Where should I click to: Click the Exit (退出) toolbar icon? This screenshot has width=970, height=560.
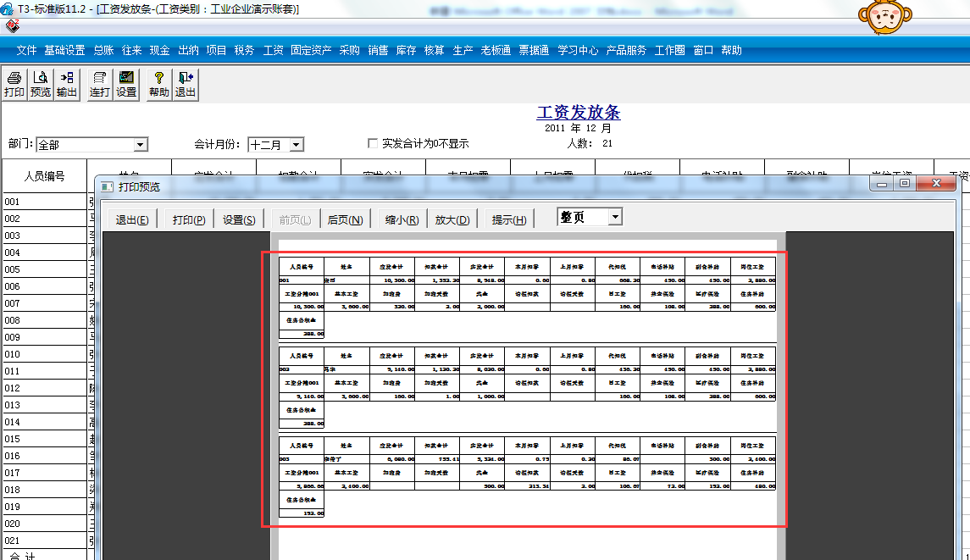186,84
